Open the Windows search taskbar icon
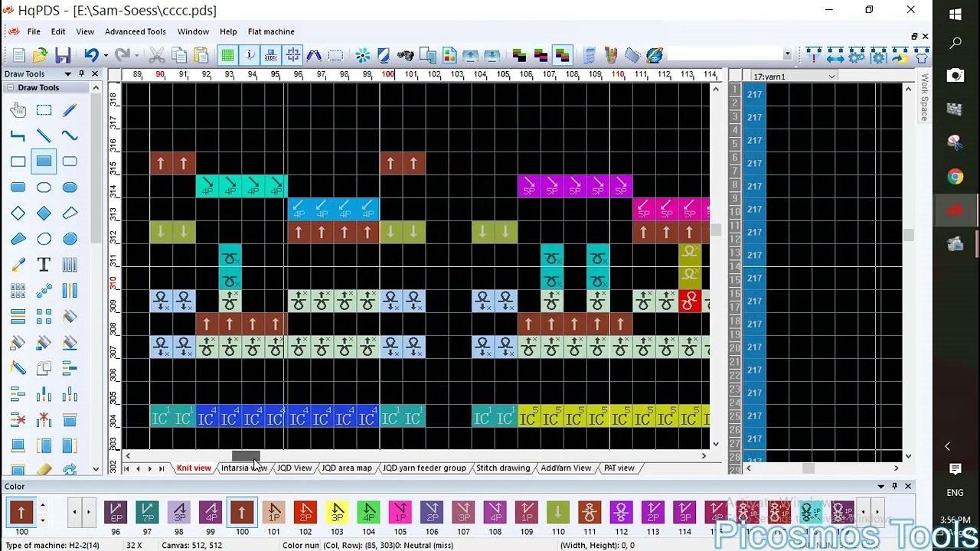 955,44
